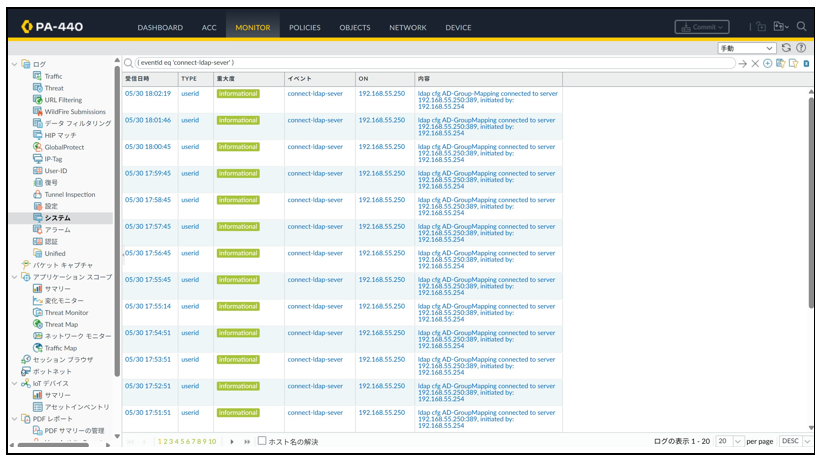Go to page 10 of logs

(212, 441)
